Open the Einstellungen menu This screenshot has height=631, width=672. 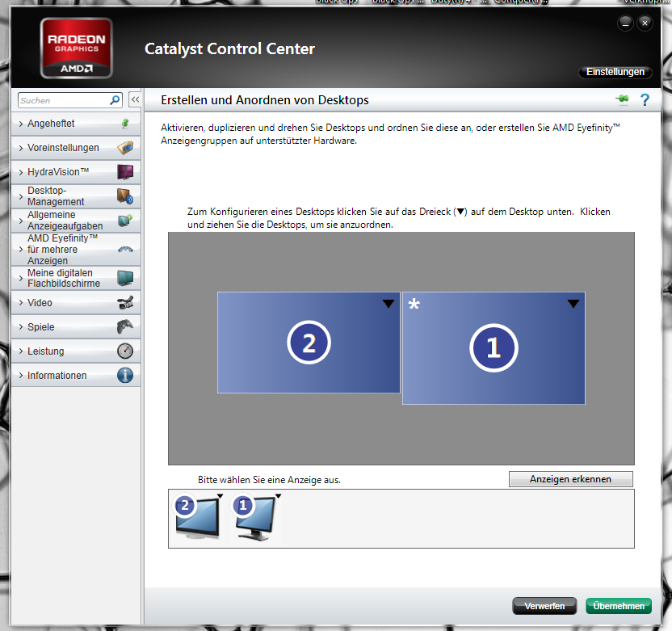pyautogui.click(x=615, y=72)
